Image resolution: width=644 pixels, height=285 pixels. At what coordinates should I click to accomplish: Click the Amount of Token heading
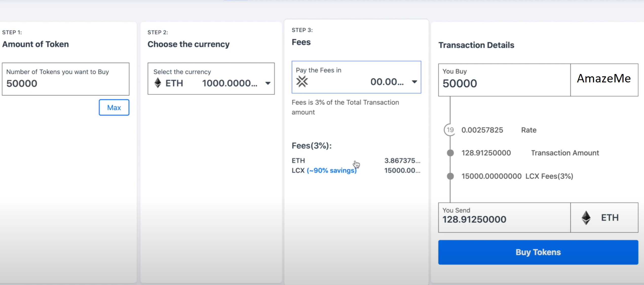point(35,44)
